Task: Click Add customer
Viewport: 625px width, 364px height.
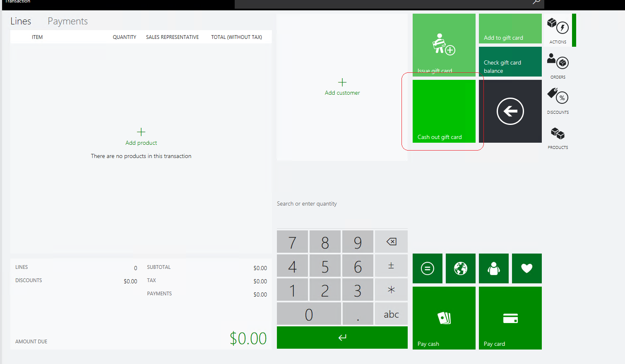Action: tap(342, 87)
